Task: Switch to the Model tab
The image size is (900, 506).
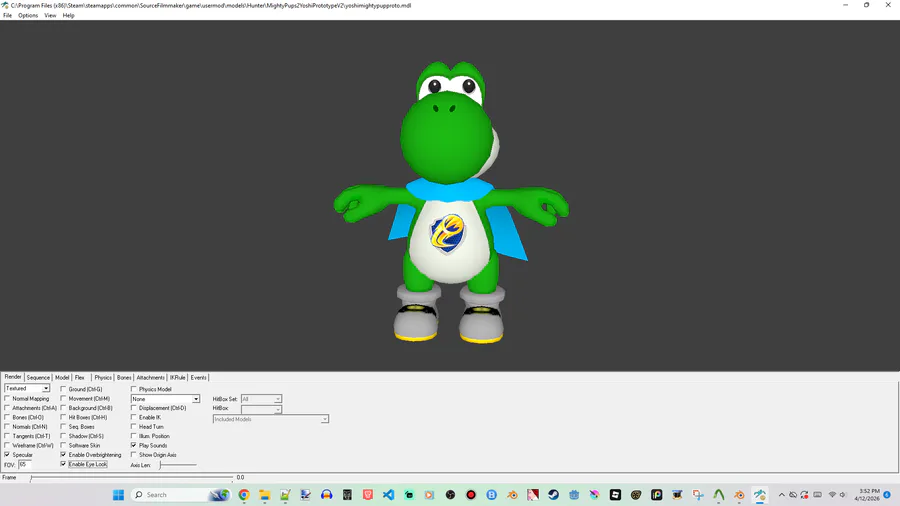Action: (62, 377)
